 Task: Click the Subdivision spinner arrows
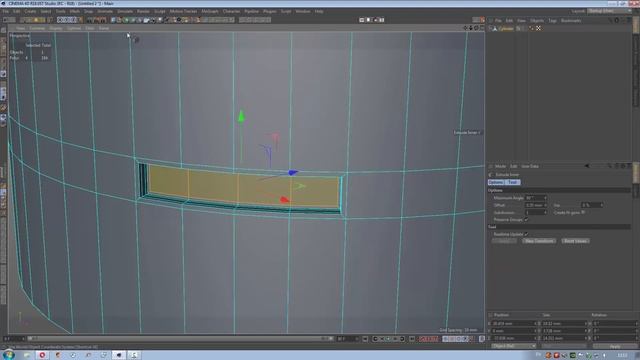coord(545,213)
